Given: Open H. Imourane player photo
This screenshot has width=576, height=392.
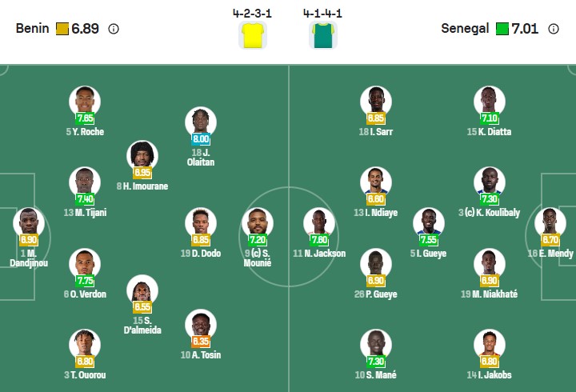Looking at the screenshot, I should [143, 154].
